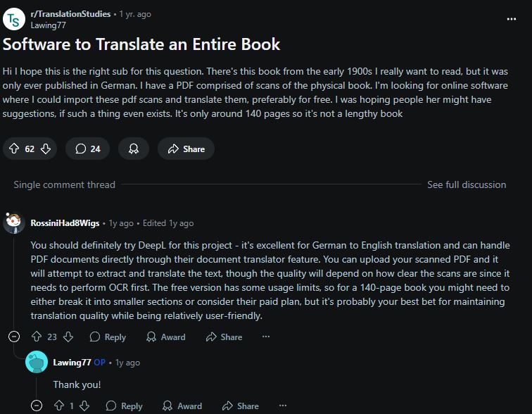The width and height of the screenshot is (532, 414).
Task: Upvote Lawing77's Thank you reply
Action: tap(59, 406)
